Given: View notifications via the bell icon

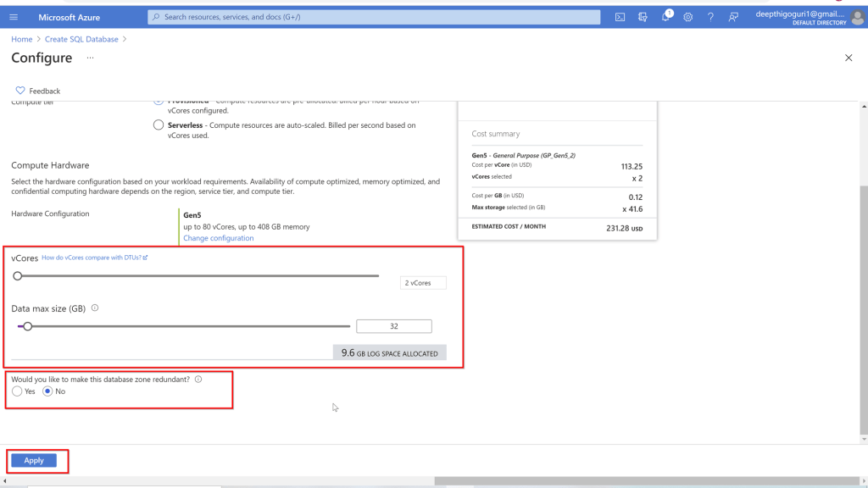Looking at the screenshot, I should [665, 17].
